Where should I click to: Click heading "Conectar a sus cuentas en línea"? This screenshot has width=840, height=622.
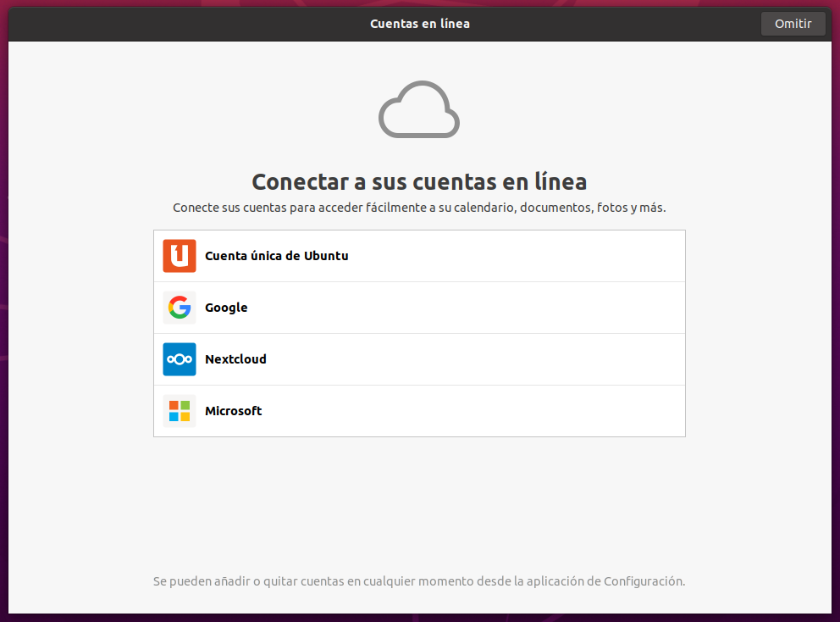click(x=419, y=182)
